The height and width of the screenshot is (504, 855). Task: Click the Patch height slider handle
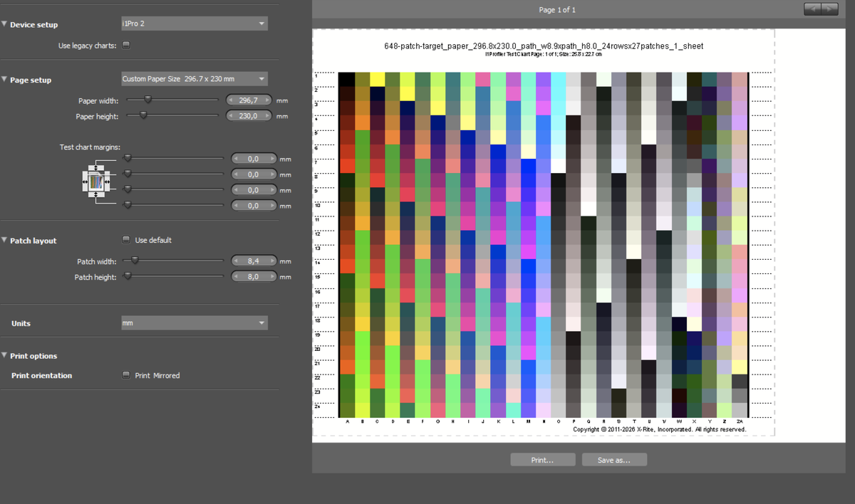coord(129,275)
